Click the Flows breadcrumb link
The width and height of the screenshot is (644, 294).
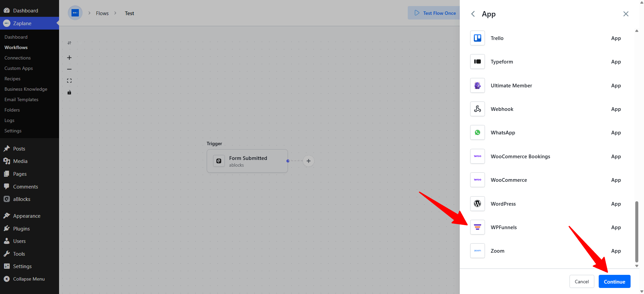pos(102,13)
